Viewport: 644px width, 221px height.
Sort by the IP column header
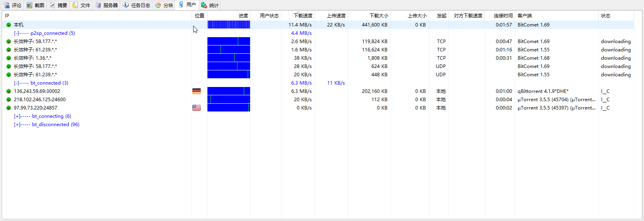tap(97, 16)
